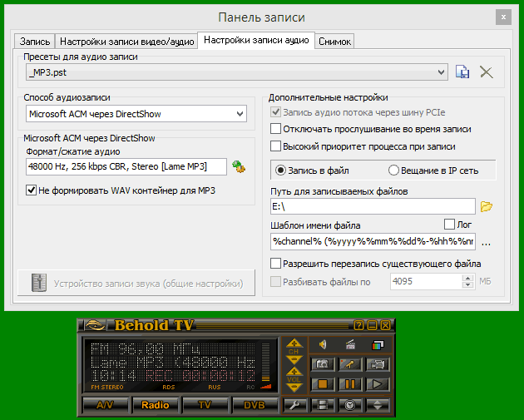524x420 pixels.
Task: Select 'Запись в файл' radio option
Action: [x=280, y=170]
